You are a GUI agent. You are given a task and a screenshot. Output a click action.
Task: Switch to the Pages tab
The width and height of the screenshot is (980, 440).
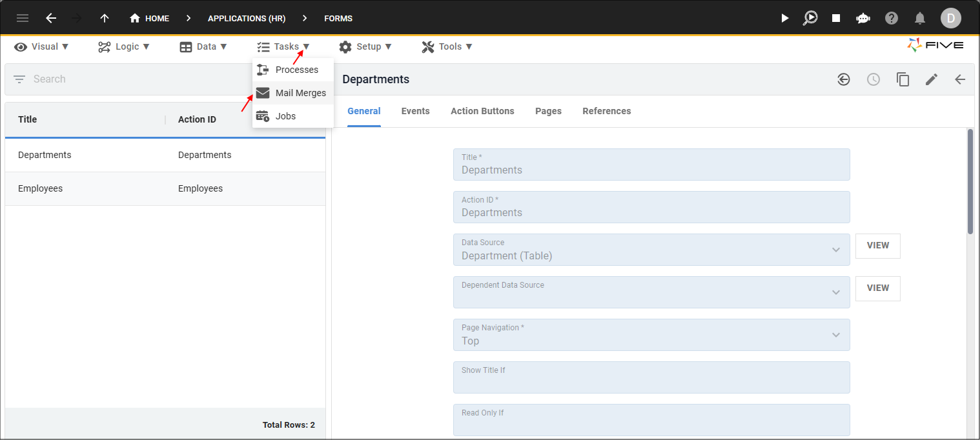(x=548, y=111)
